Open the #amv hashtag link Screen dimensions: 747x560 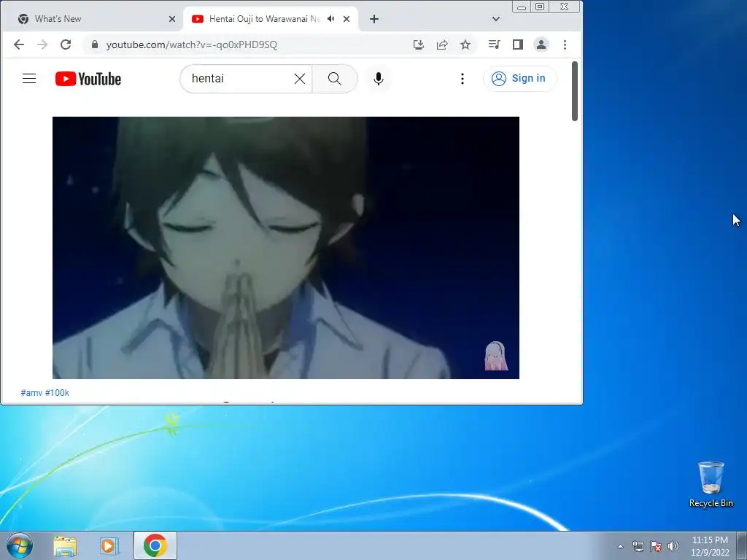tap(31, 393)
